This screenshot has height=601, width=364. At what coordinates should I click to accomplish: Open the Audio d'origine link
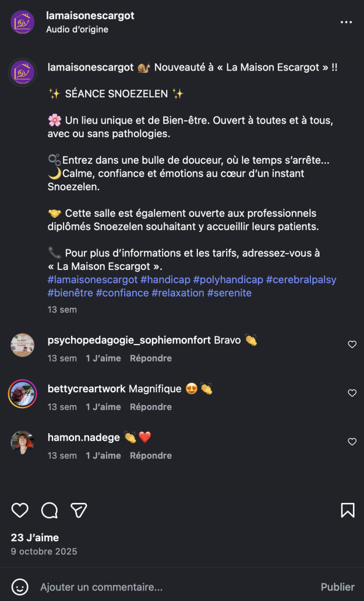(77, 29)
